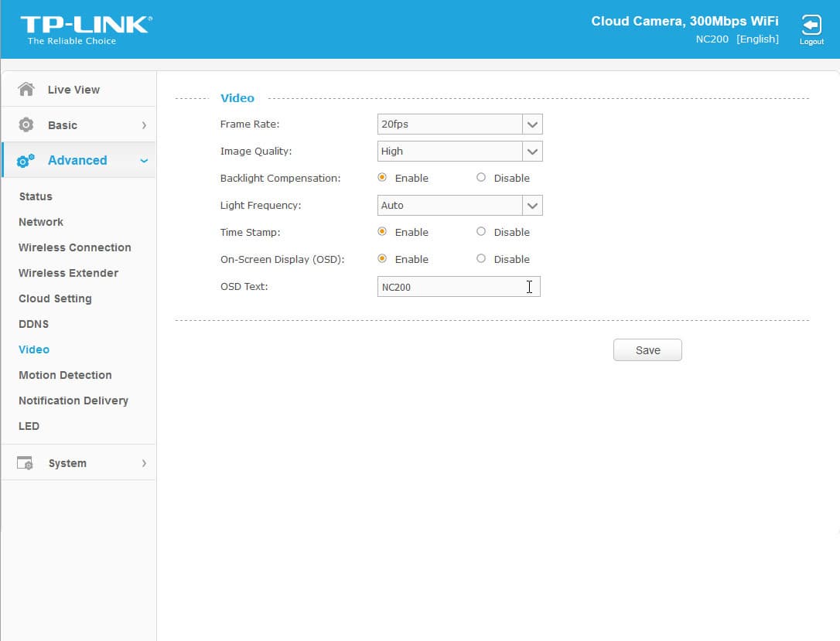
Task: Click the Advanced menu label
Action: pyautogui.click(x=77, y=160)
